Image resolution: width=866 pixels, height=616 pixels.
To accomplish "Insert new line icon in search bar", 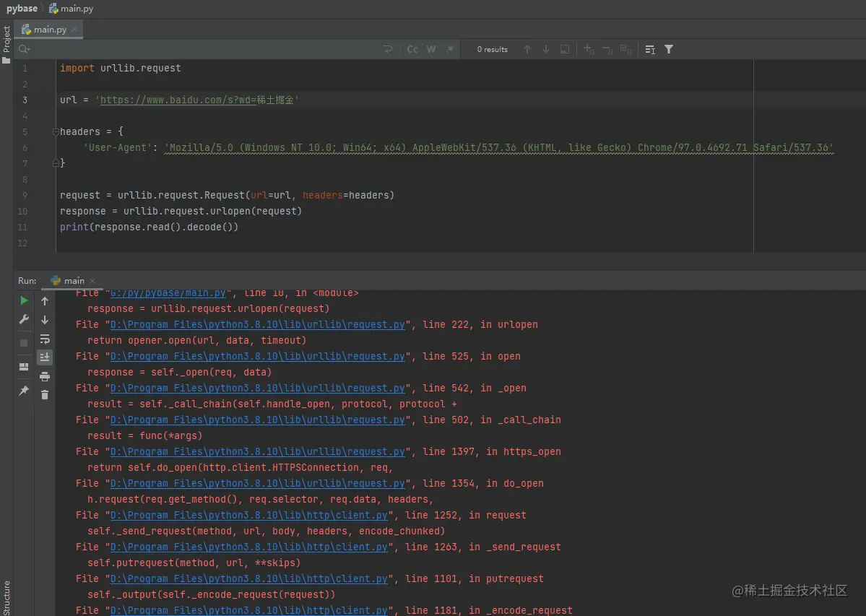I will pyautogui.click(x=389, y=49).
